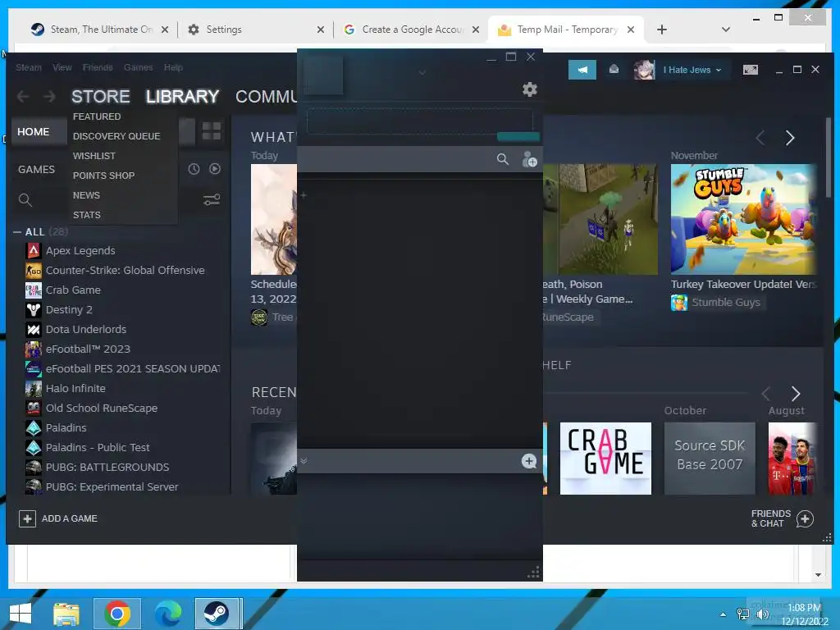Image resolution: width=840 pixels, height=630 pixels.
Task: Open Crab Game shelf thumbnail
Action: (605, 458)
